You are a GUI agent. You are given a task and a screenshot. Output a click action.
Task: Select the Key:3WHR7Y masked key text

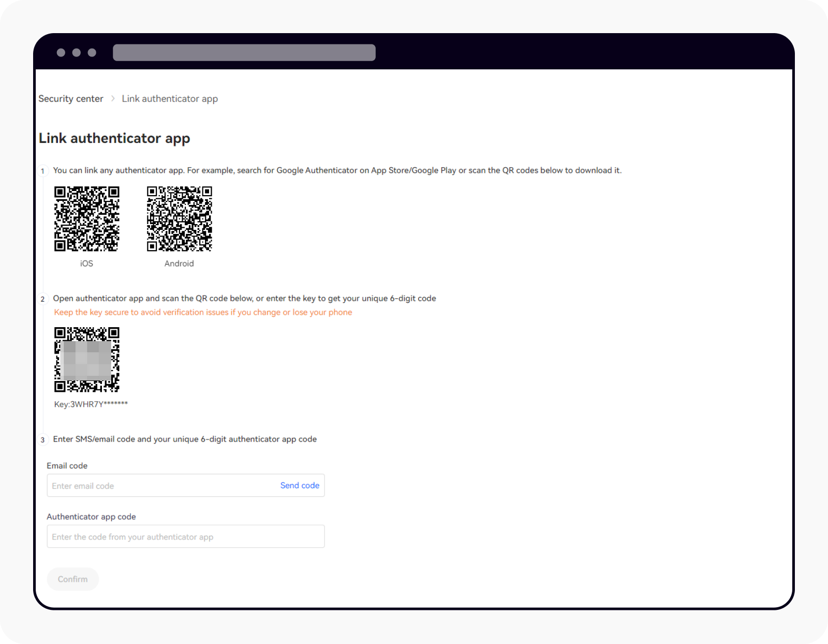[x=91, y=404]
